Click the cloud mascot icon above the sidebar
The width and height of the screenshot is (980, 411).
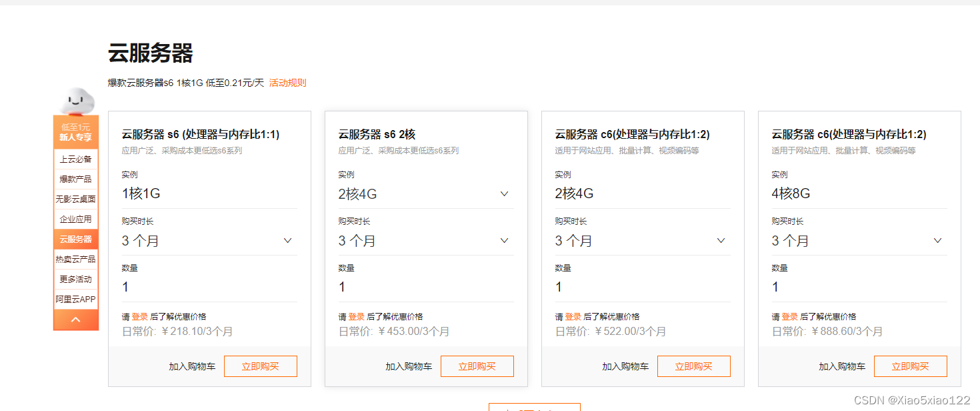[x=77, y=101]
